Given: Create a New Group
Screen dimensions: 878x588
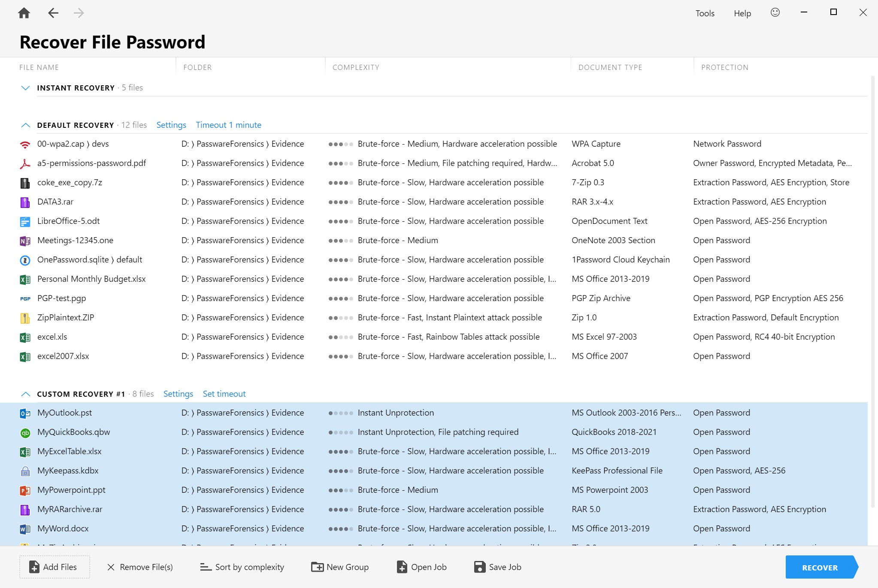Looking at the screenshot, I should [340, 567].
